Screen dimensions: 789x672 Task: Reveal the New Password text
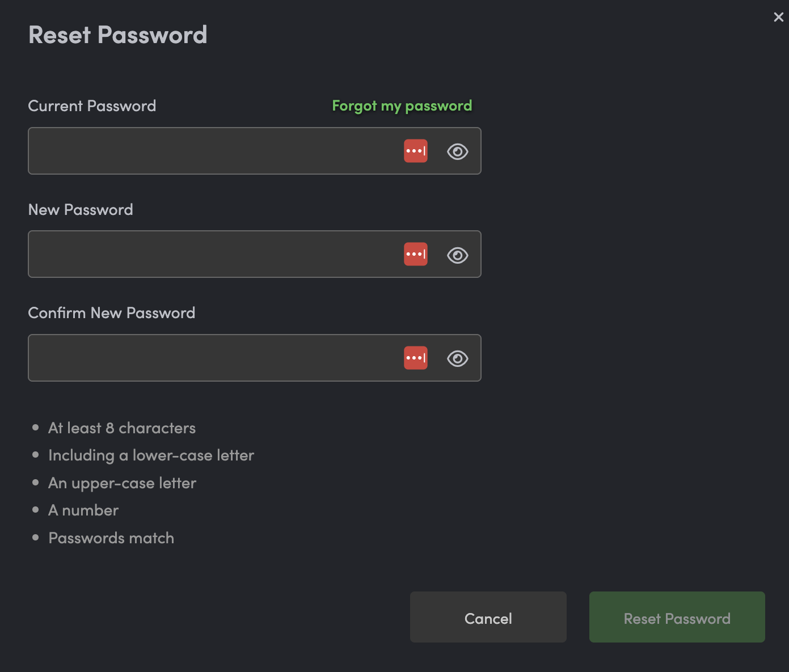tap(457, 255)
